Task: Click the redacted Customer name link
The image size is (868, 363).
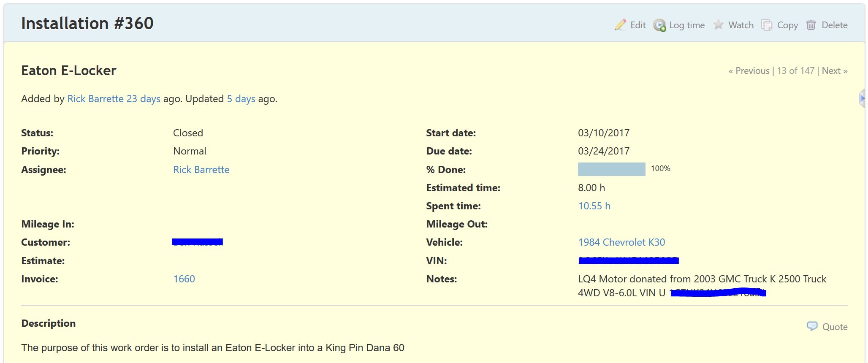Action: pyautogui.click(x=198, y=242)
